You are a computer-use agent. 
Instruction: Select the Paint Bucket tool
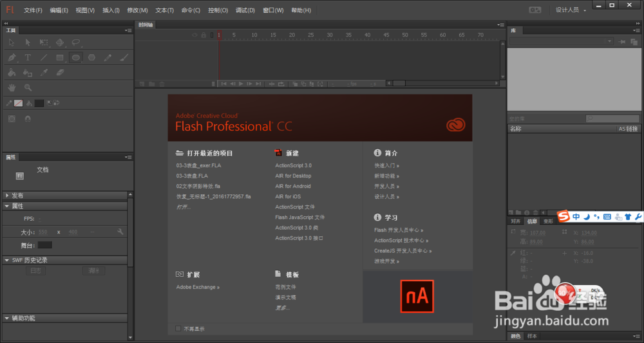coord(12,73)
